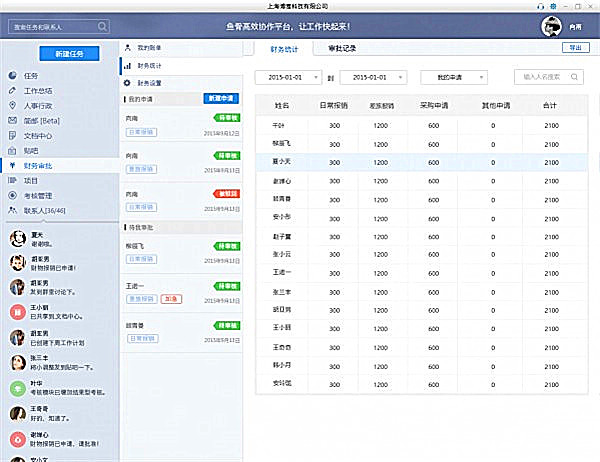Click the 新建申请 button beside 我的申请

pyautogui.click(x=220, y=99)
